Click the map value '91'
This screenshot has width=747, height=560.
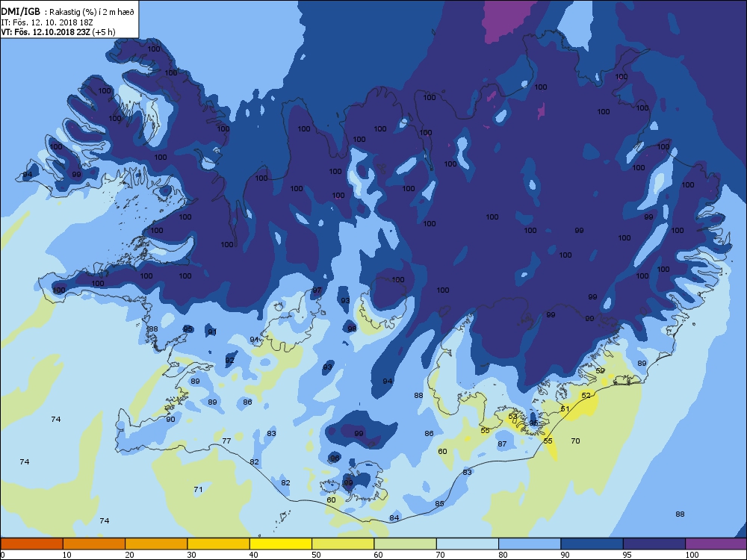(x=212, y=332)
